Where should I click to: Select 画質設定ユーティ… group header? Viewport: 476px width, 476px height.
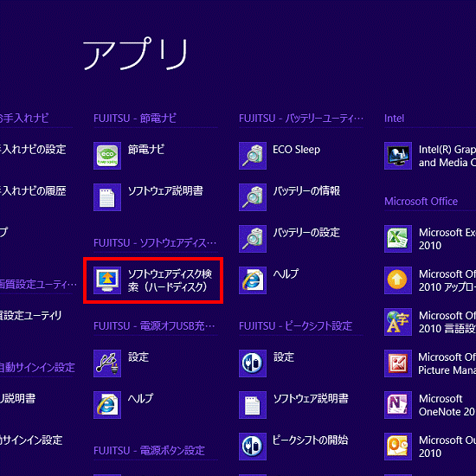pos(38,285)
